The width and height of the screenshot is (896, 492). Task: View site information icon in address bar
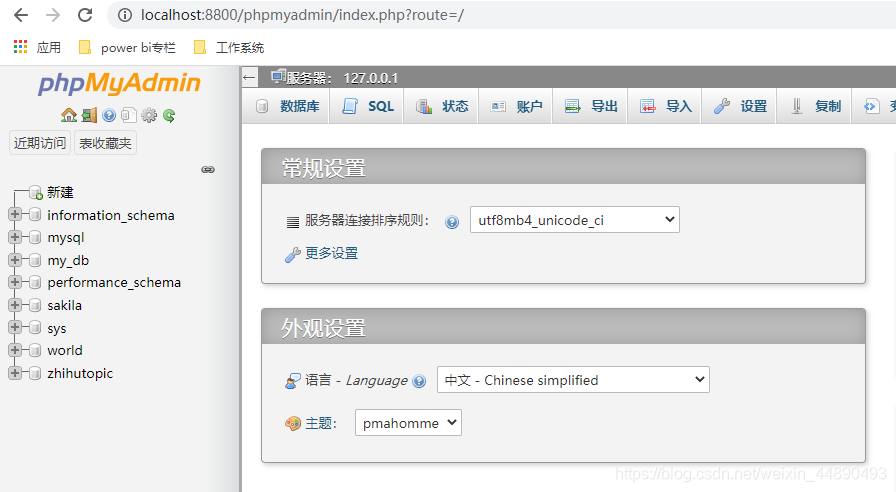tap(125, 15)
